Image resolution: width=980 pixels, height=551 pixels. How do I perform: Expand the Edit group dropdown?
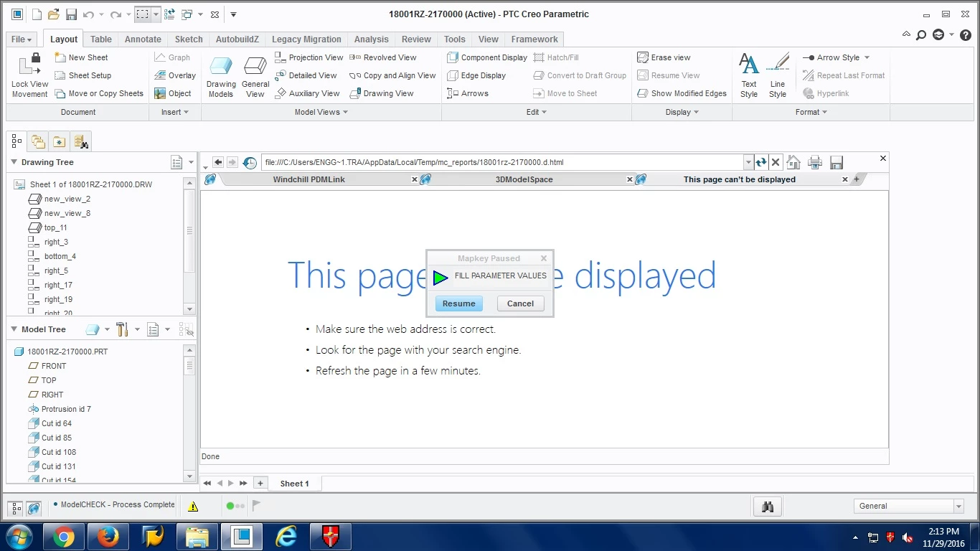point(537,112)
